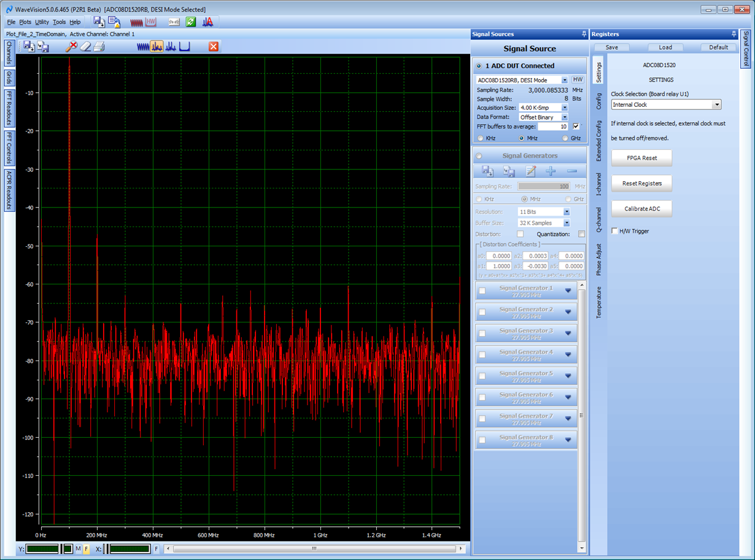The width and height of the screenshot is (755, 560).
Task: Click the minus remove generator icon
Action: (x=572, y=171)
